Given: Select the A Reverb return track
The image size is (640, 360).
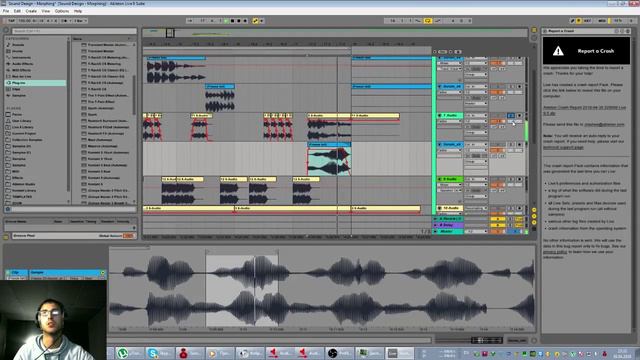Looking at the screenshot, I should (448, 219).
